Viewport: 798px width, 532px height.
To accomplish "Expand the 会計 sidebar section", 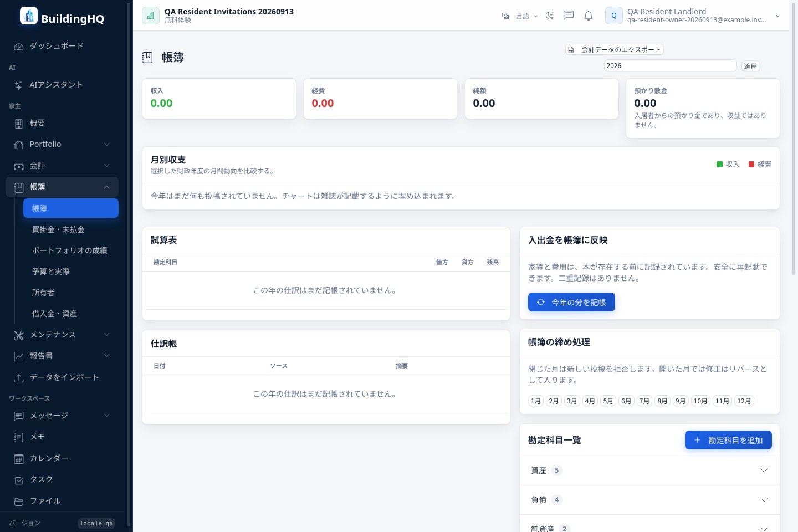I will tap(62, 166).
